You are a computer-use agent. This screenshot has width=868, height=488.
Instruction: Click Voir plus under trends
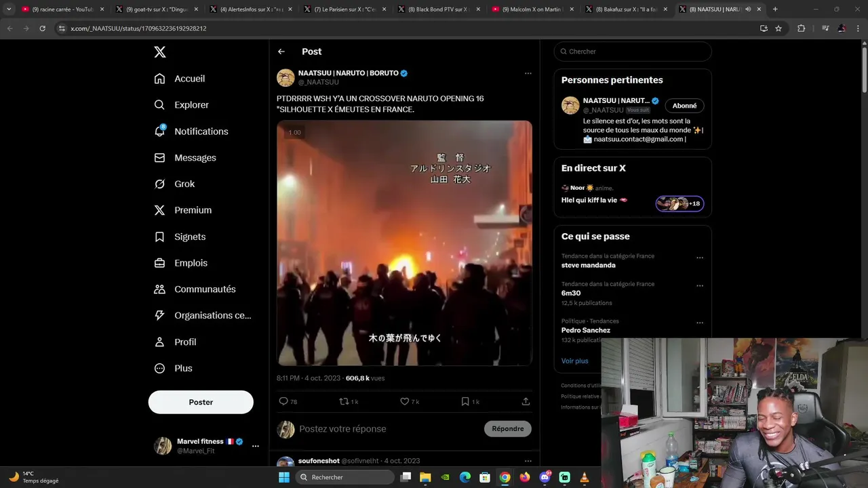(x=575, y=361)
